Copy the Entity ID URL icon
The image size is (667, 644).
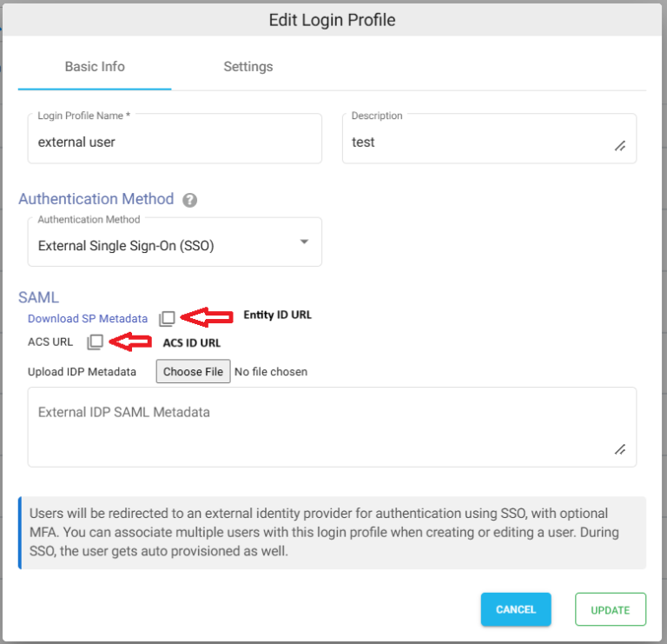[x=167, y=318]
